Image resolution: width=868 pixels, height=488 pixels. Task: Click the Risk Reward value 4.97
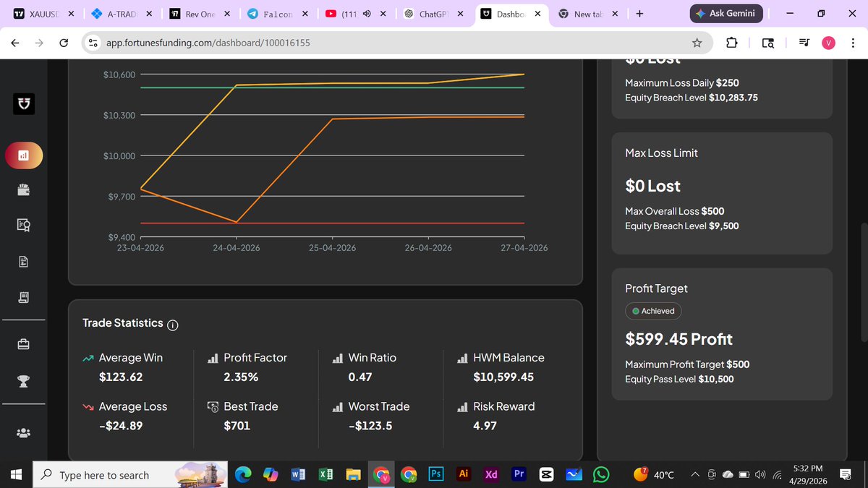[485, 426]
